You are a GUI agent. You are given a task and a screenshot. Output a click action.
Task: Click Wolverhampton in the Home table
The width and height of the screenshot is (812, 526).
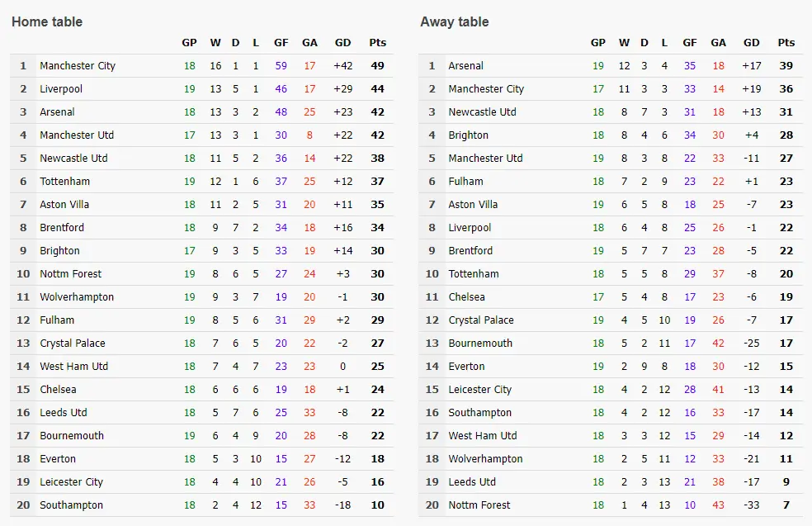pyautogui.click(x=77, y=297)
